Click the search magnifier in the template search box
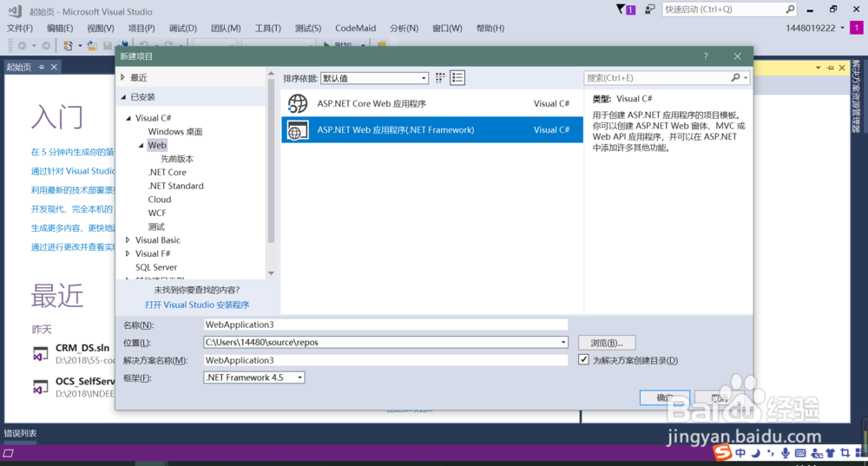This screenshot has width=868, height=466. (x=735, y=78)
